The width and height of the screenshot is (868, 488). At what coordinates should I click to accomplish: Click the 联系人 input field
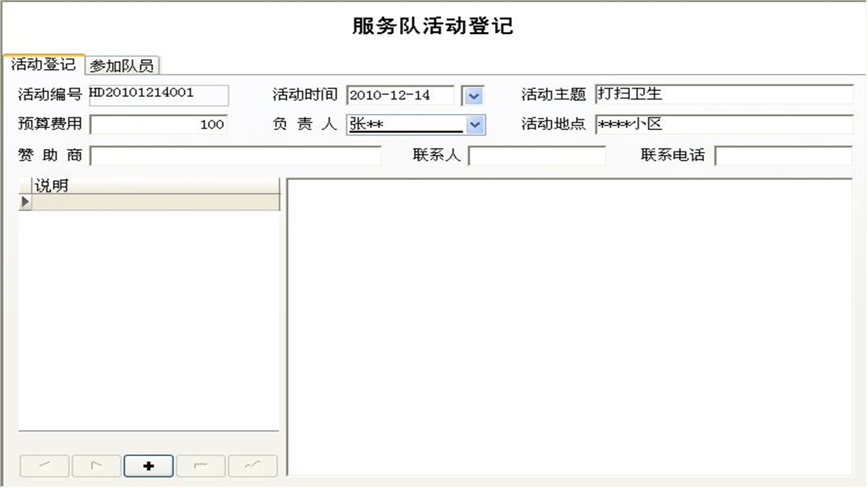pyautogui.click(x=538, y=155)
